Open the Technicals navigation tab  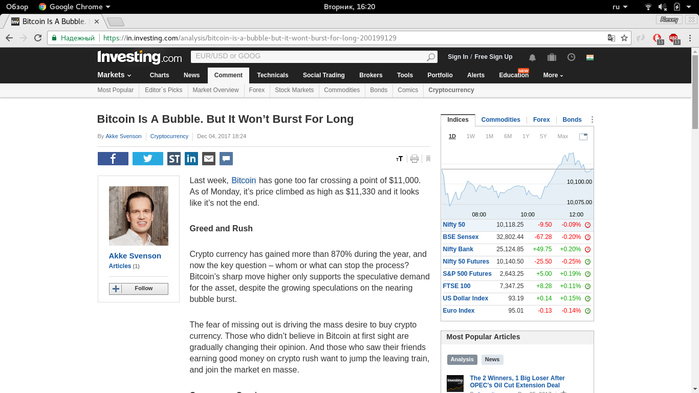pos(272,75)
